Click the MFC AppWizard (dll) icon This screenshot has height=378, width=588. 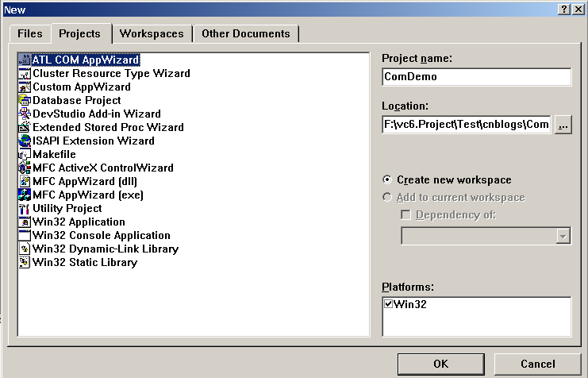click(x=25, y=181)
